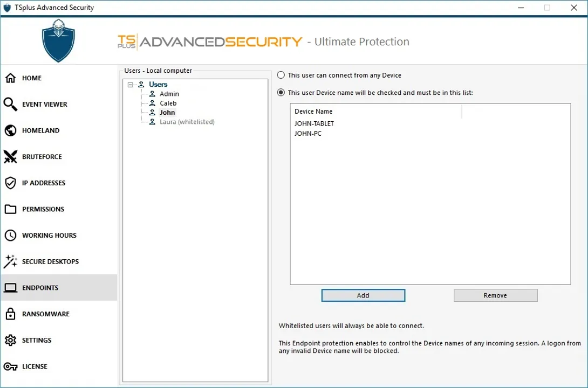Click the title bar app shield icon

[7, 8]
